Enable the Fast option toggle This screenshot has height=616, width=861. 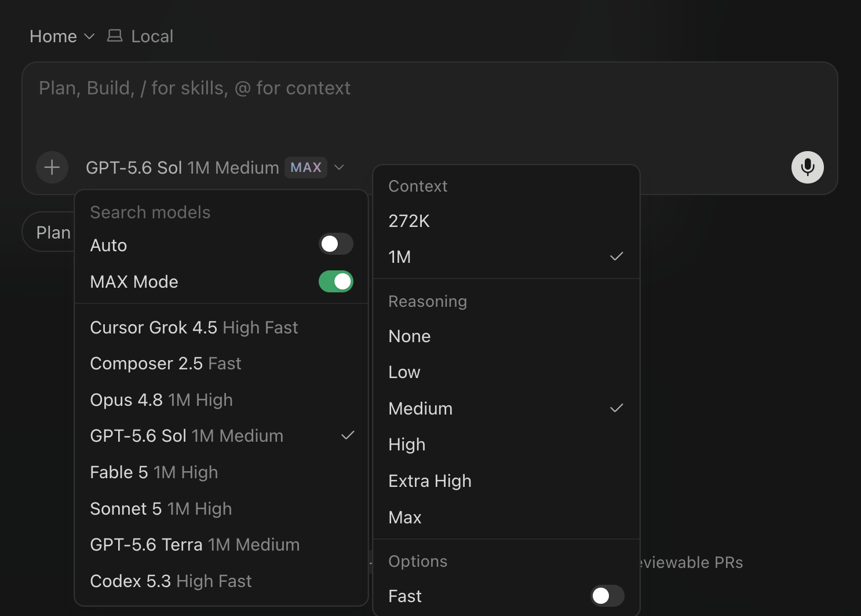coord(607,596)
